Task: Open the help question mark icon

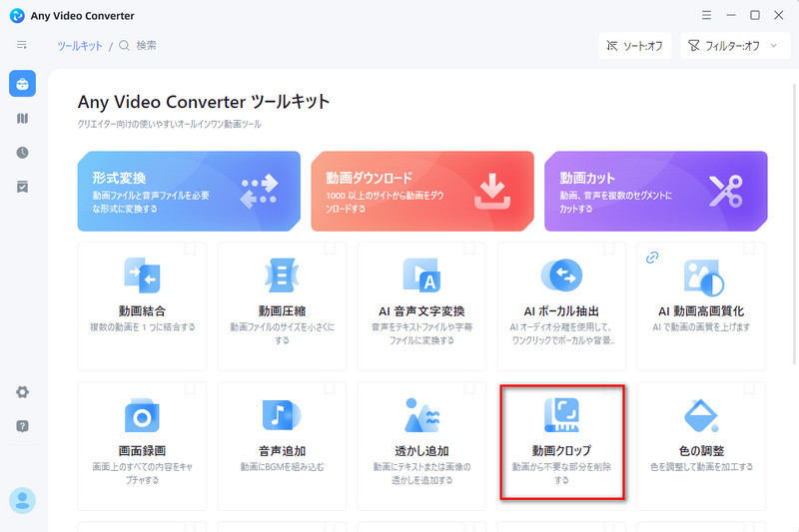Action: tap(22, 426)
